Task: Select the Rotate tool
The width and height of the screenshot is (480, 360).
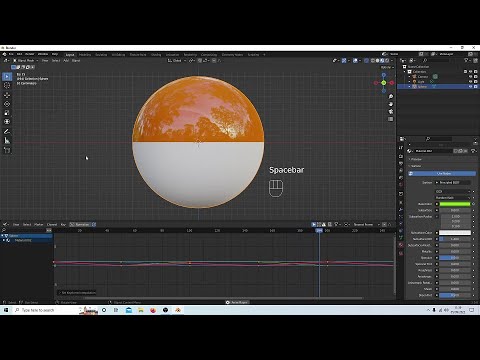Action: click(x=7, y=104)
